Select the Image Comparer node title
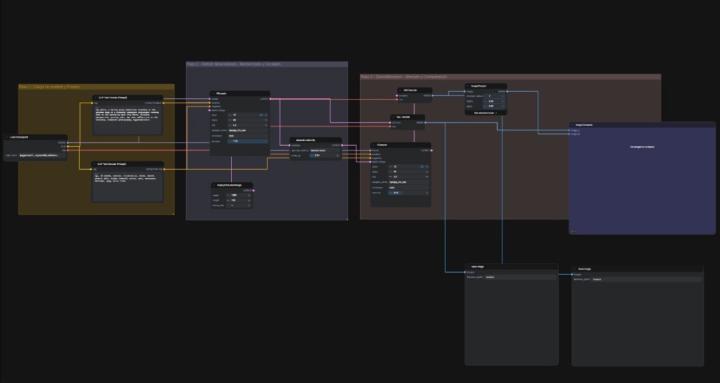The width and height of the screenshot is (720, 383). point(584,125)
